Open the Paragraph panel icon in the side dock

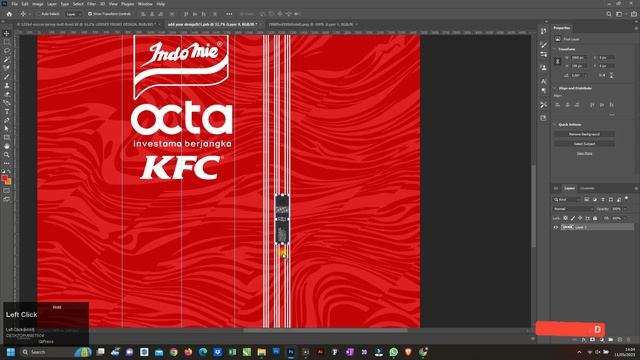[543, 90]
